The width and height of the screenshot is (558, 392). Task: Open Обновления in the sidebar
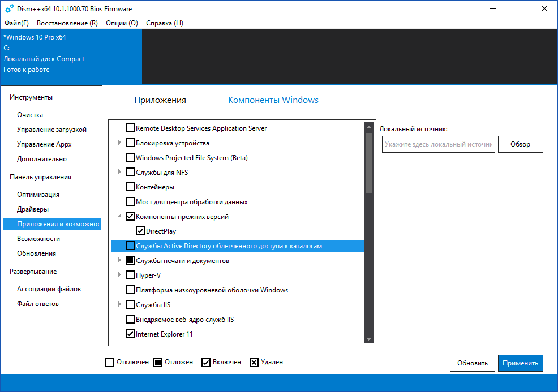36,253
